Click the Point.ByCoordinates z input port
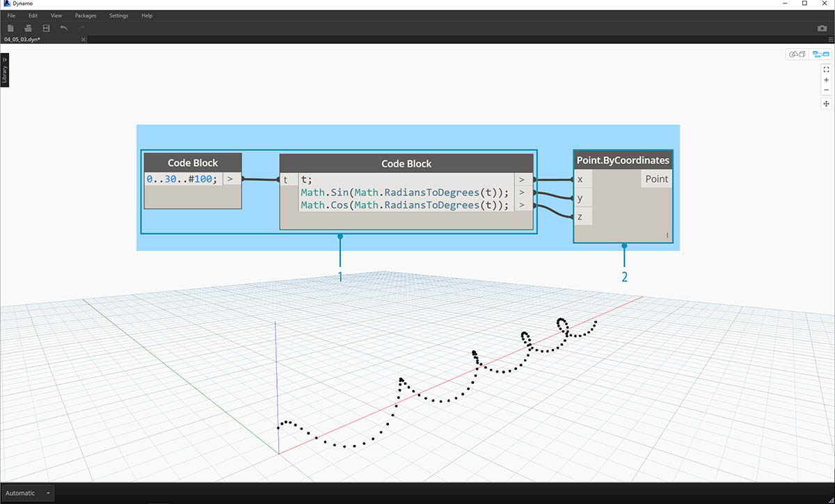The width and height of the screenshot is (835, 504). click(x=582, y=217)
